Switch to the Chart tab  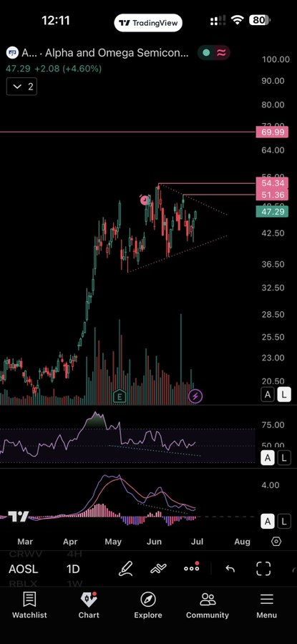pos(89,605)
